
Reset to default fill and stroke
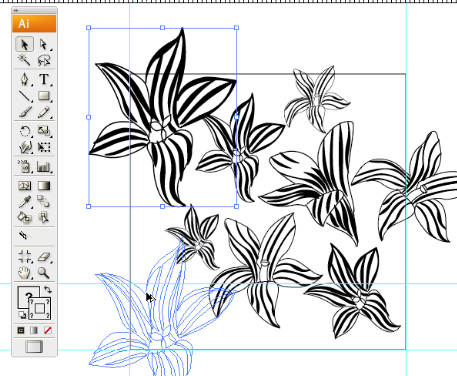pos(22,315)
